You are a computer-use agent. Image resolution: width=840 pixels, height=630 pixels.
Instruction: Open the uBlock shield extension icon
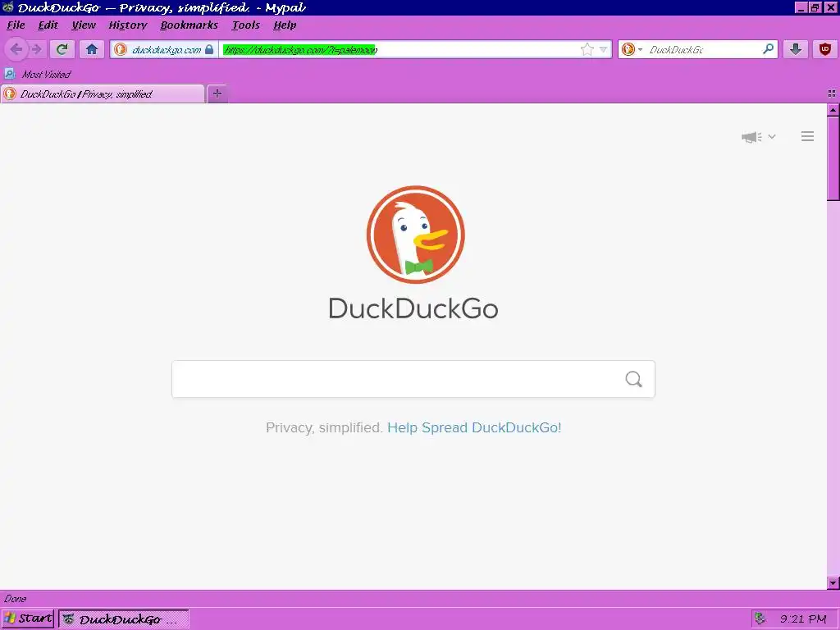(x=825, y=49)
